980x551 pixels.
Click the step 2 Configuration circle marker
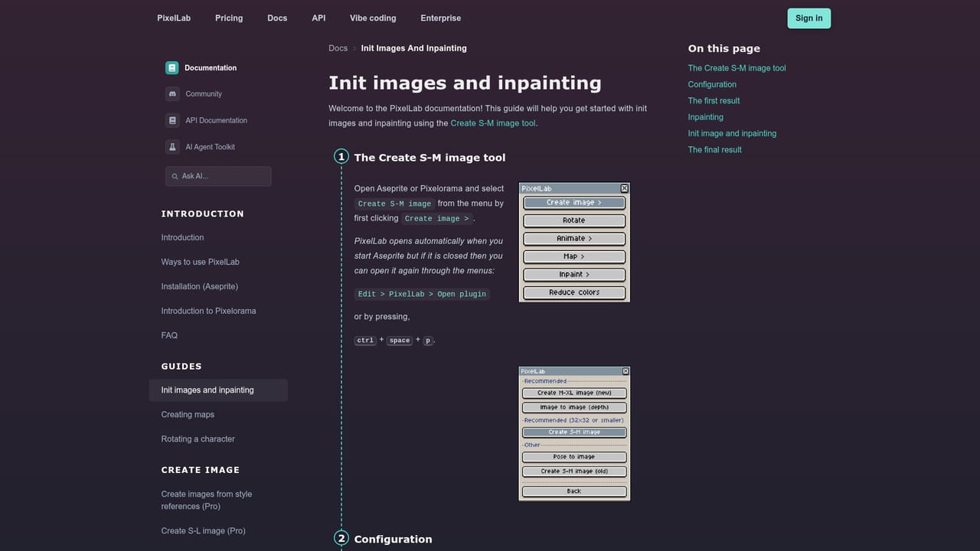click(x=341, y=538)
